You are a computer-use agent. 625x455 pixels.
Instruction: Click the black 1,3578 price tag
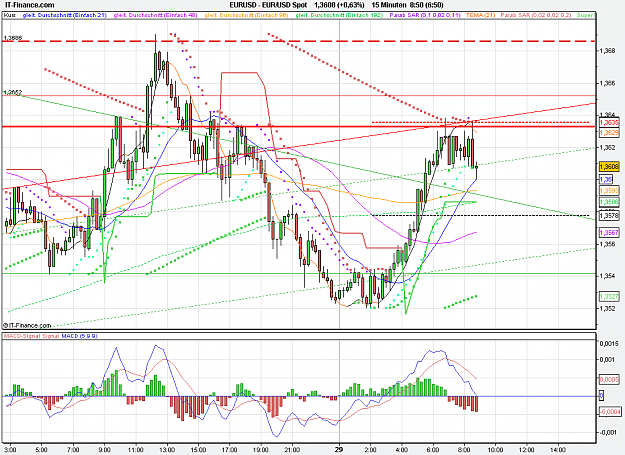(609, 216)
